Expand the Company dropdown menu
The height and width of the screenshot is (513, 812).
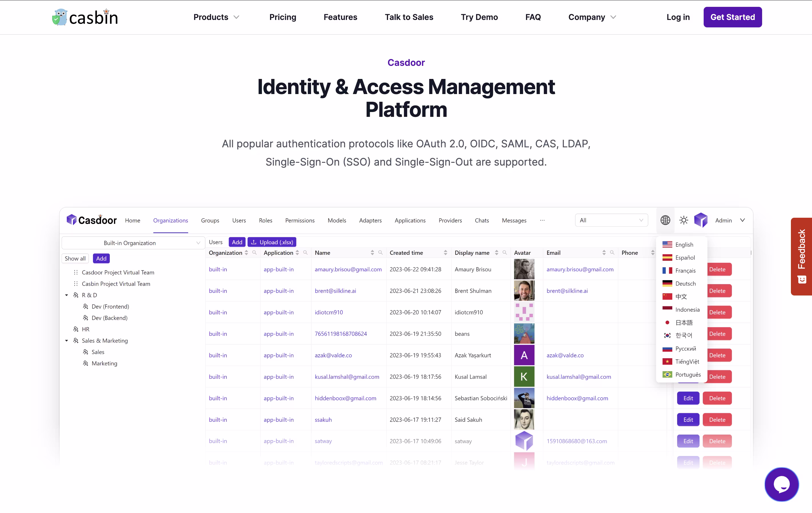[592, 17]
